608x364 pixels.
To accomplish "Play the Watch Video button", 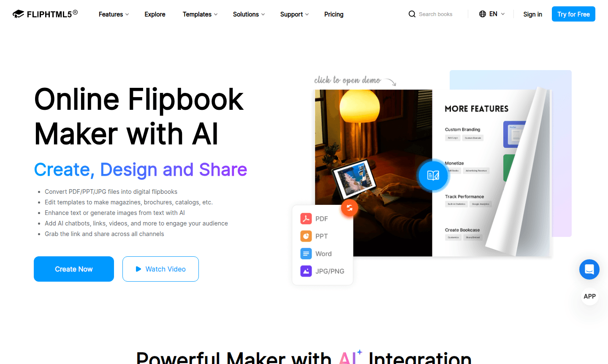I will point(160,269).
